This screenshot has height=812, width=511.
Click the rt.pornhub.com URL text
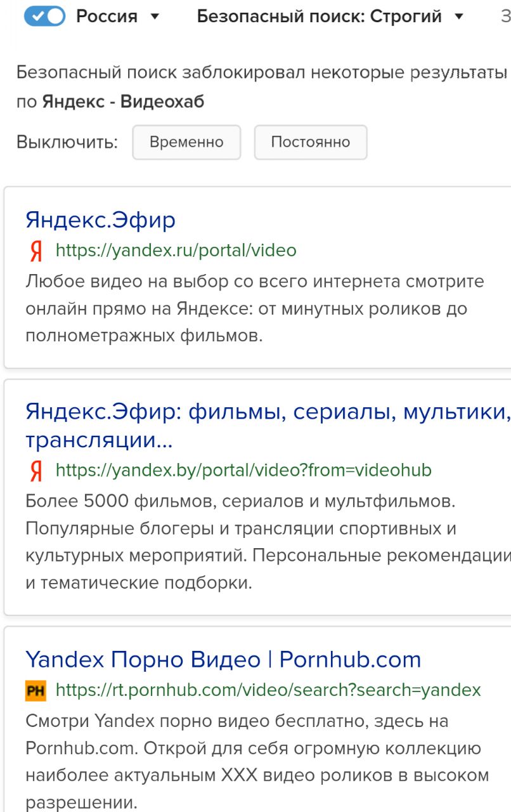coord(268,690)
